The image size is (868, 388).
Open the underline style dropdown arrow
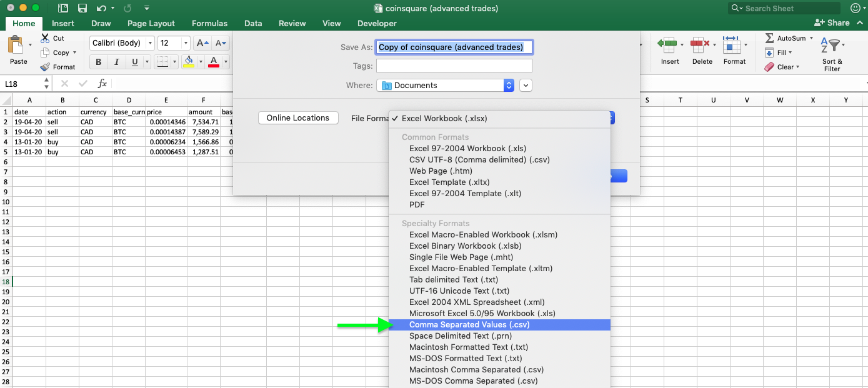pyautogui.click(x=147, y=62)
